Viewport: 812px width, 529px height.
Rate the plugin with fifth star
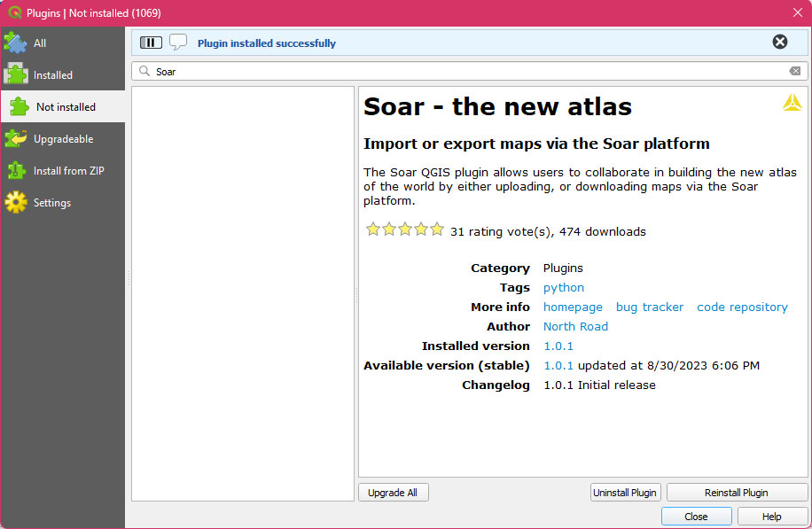437,229
